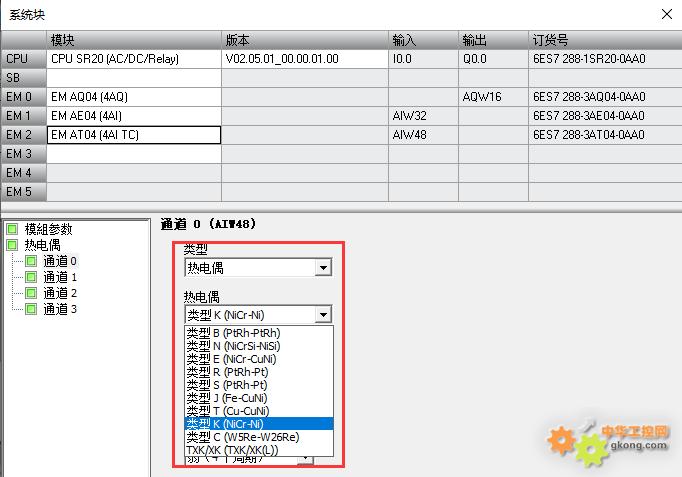Select 热电偶 node label in tree
The height and width of the screenshot is (477, 682).
(42, 245)
